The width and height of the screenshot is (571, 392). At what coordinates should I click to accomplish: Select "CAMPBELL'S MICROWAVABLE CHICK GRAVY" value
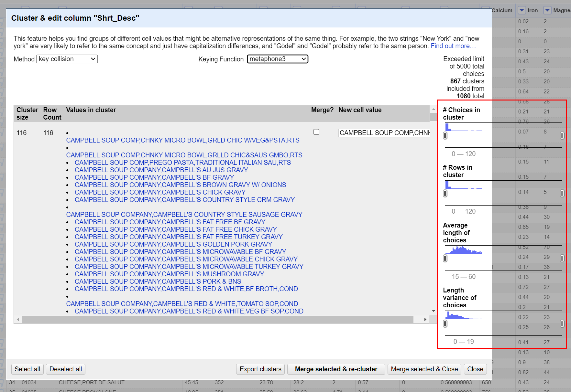pos(186,259)
